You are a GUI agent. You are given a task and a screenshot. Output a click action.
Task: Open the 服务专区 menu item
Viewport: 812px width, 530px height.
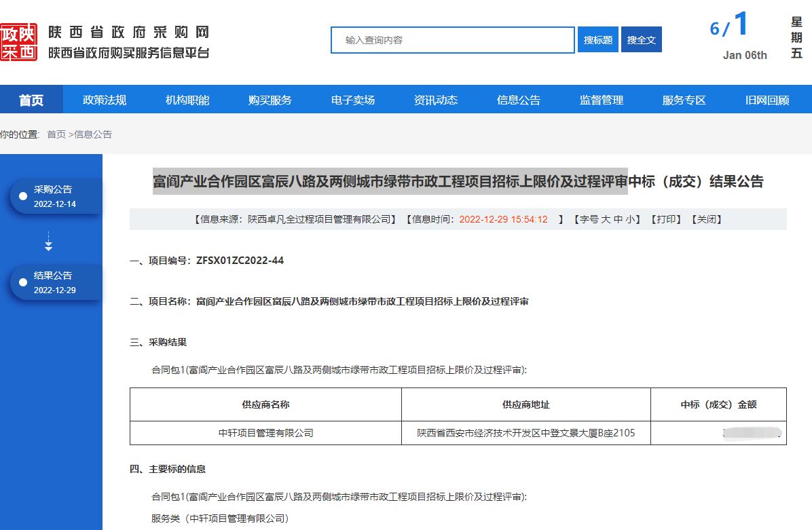coord(684,100)
